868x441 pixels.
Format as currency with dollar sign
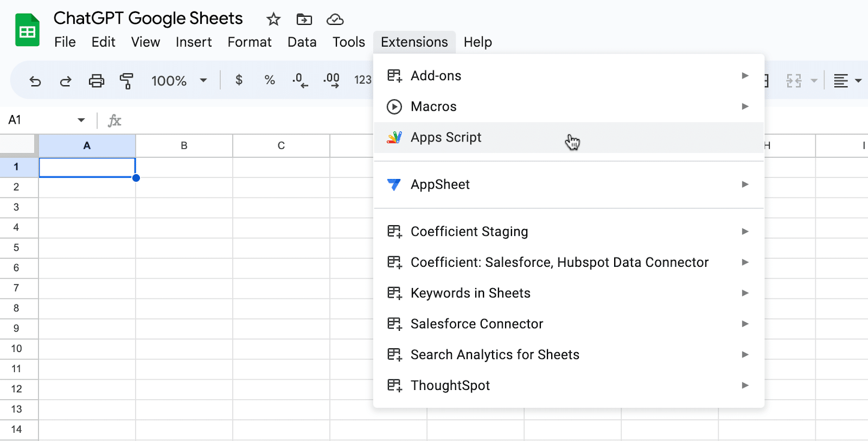[x=239, y=80]
